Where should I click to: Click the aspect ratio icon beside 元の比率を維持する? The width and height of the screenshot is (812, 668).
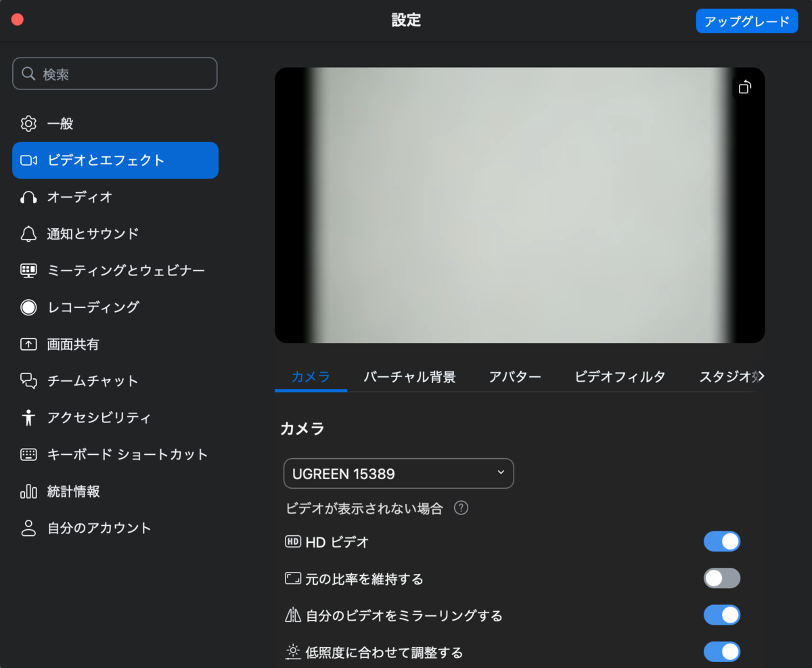pos(293,579)
